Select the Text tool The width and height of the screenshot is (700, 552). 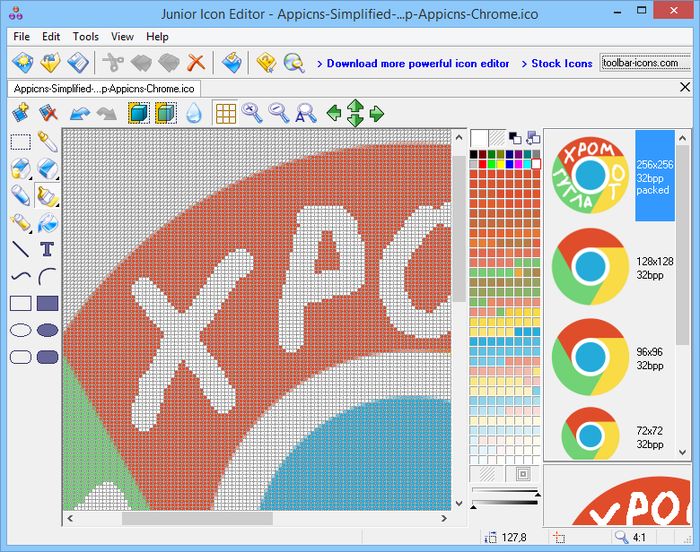pyautogui.click(x=47, y=249)
